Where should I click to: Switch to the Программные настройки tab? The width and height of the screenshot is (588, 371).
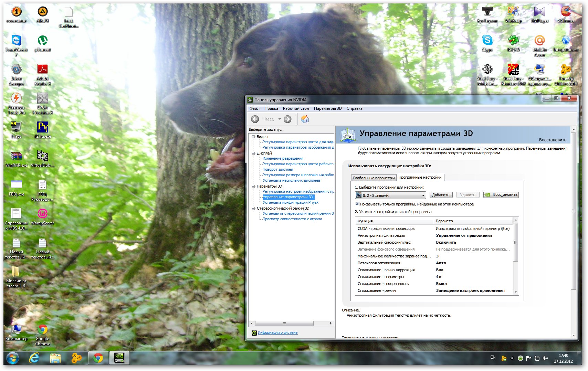(420, 177)
